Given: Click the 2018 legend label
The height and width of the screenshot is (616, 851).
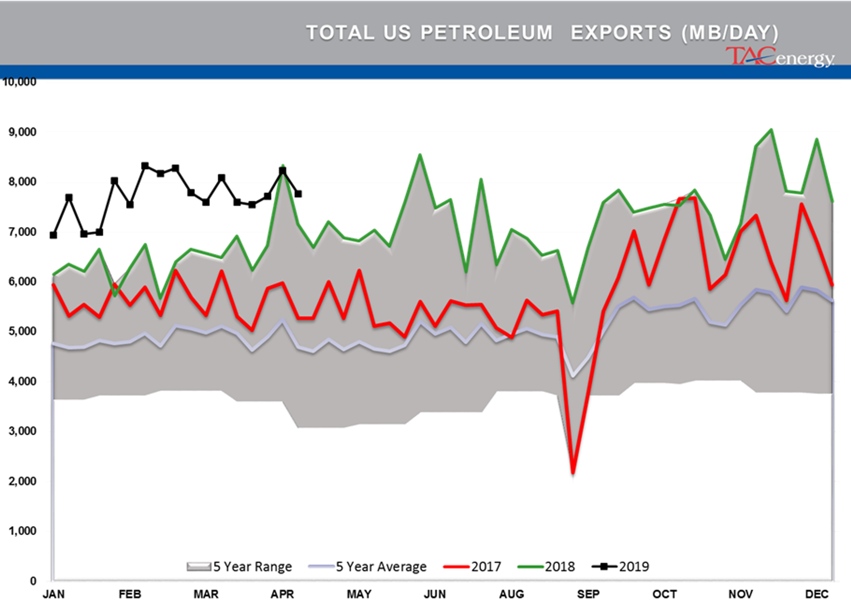Looking at the screenshot, I should click(x=560, y=567).
